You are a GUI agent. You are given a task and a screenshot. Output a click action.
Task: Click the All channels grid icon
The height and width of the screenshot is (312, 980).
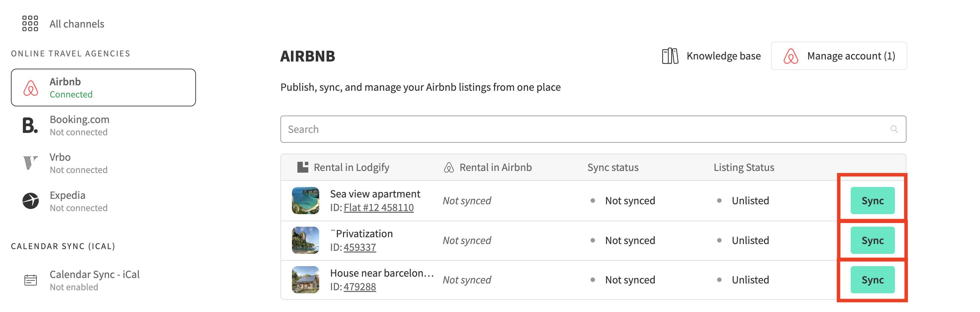30,23
